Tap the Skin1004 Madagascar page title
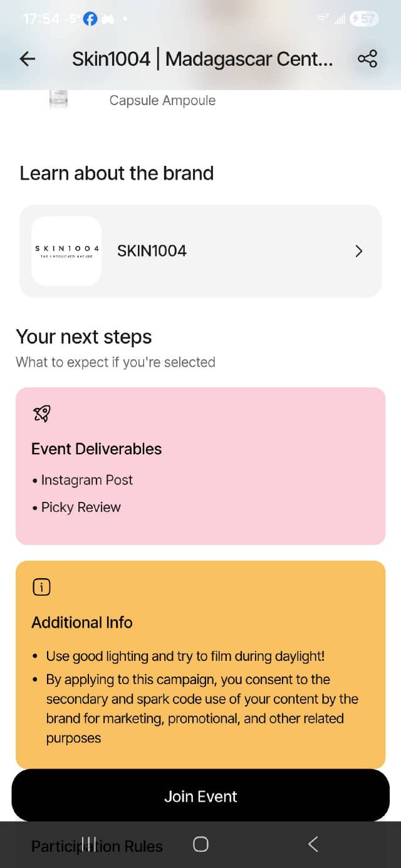This screenshot has width=401, height=868. (202, 59)
